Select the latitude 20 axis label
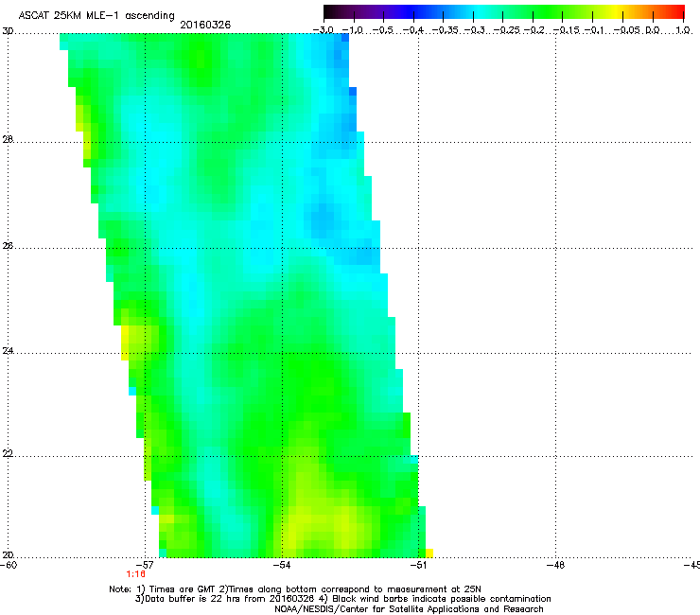Viewport: 700px width, 615px height. pos(8,555)
